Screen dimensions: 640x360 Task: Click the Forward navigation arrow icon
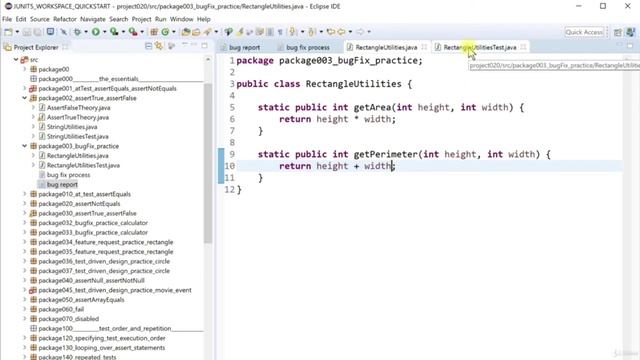tap(360, 32)
